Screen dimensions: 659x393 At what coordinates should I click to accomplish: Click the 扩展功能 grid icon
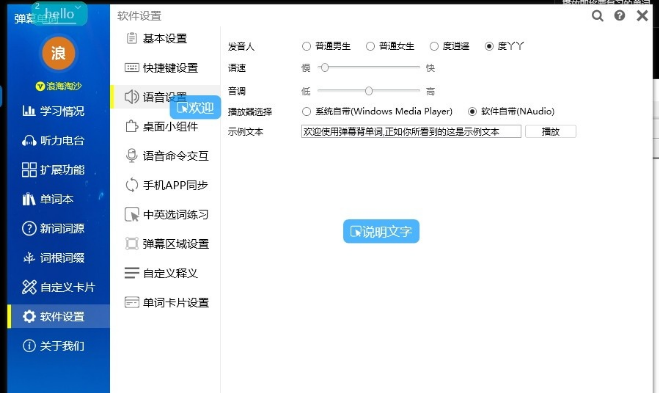29,170
